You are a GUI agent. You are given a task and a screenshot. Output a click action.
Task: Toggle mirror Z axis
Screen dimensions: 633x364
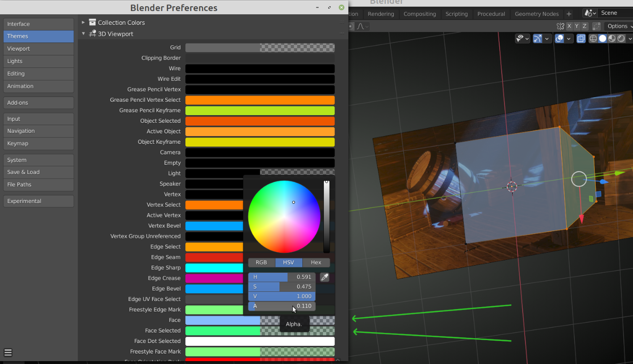pyautogui.click(x=584, y=26)
